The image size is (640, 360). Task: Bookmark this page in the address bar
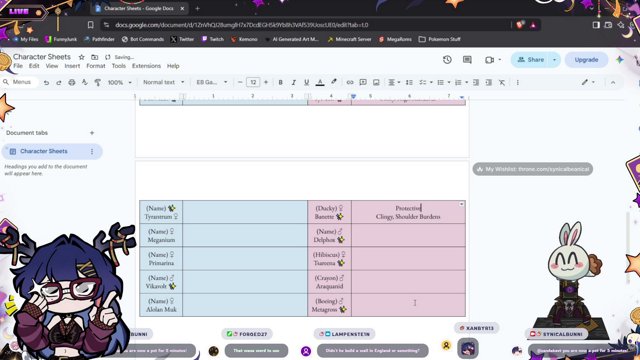(x=91, y=25)
